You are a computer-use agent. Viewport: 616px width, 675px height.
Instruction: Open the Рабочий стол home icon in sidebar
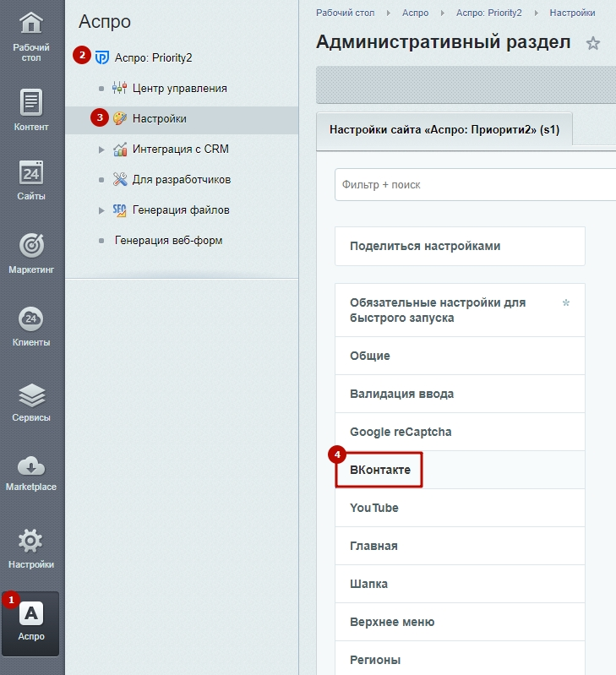click(x=31, y=23)
